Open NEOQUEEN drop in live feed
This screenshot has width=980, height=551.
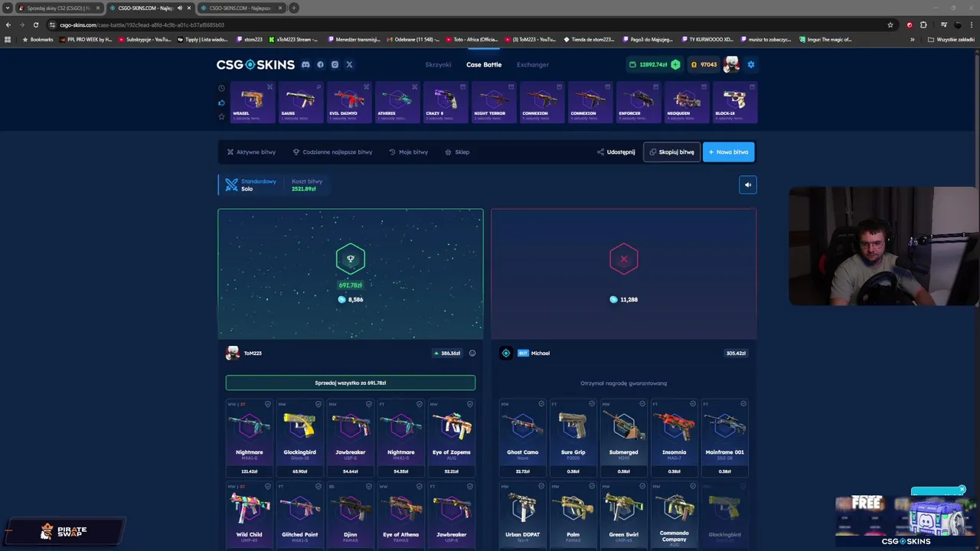point(686,103)
